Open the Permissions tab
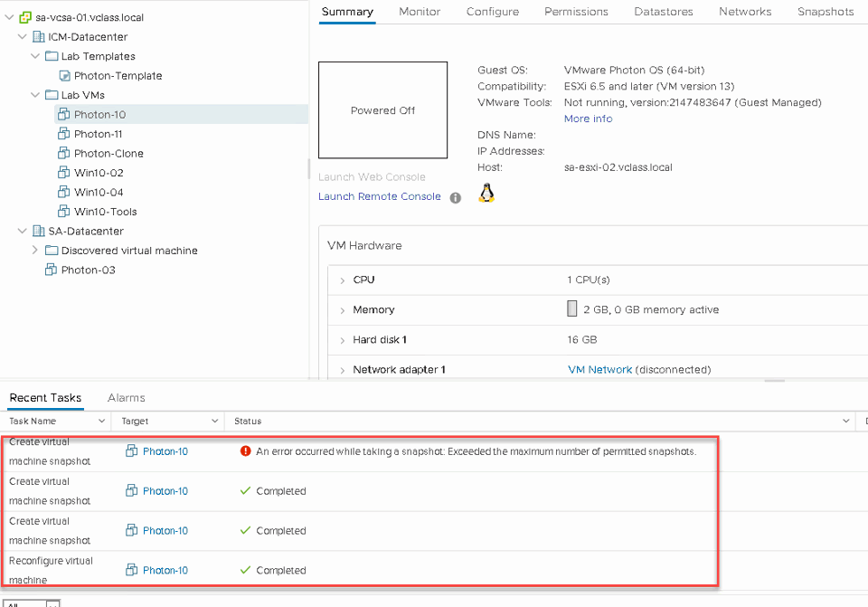 (x=576, y=12)
